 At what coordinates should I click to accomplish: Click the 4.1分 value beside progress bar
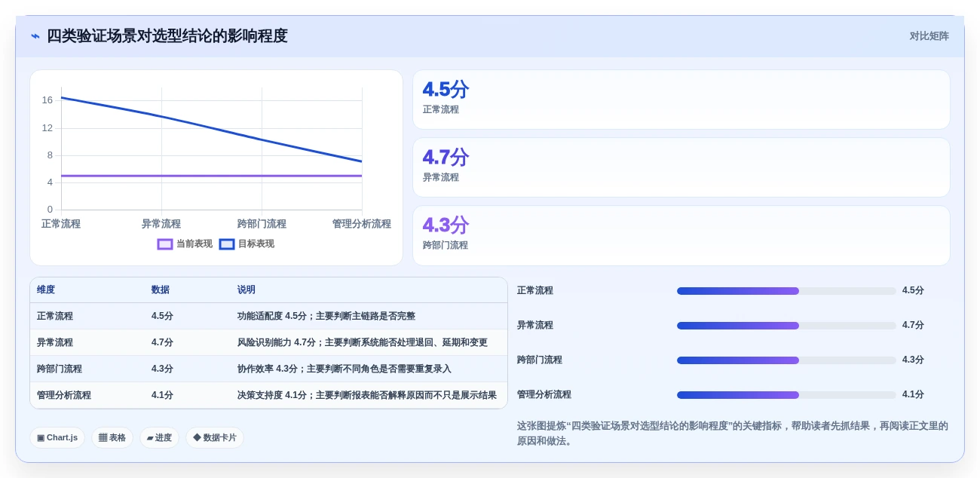913,395
